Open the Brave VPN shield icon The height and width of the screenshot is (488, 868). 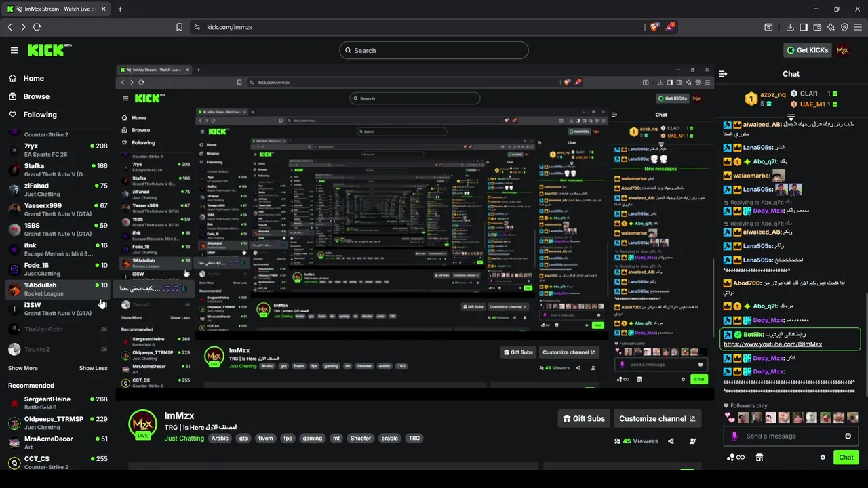(x=844, y=27)
